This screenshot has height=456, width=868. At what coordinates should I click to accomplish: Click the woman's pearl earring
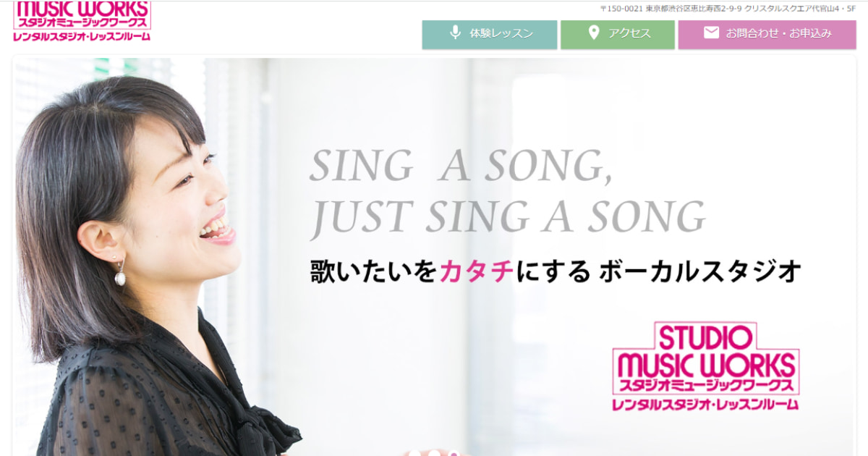120,276
